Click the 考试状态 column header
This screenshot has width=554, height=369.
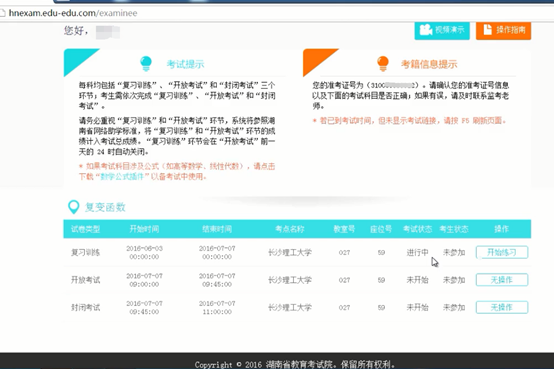tap(418, 229)
